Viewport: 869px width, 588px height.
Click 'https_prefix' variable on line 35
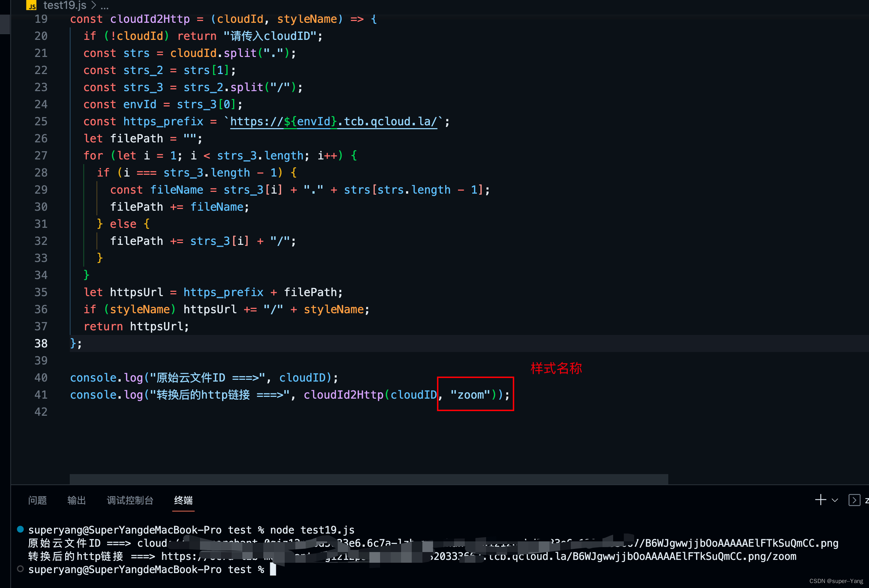(x=223, y=293)
